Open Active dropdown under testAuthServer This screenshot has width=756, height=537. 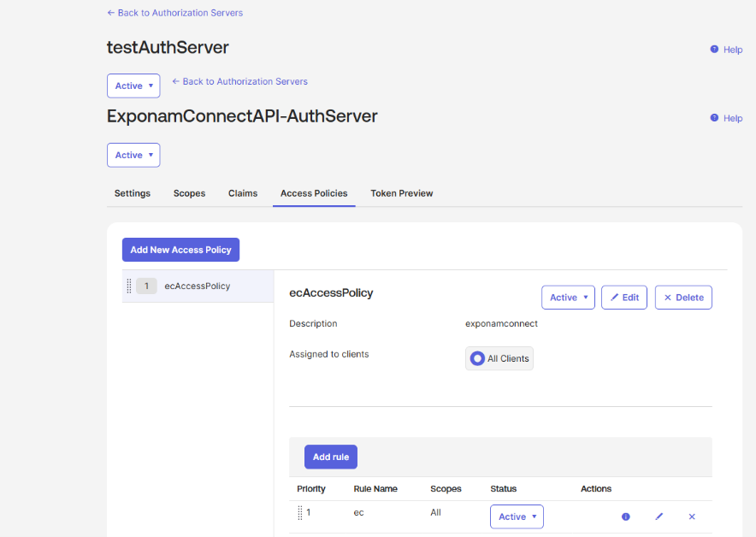click(x=133, y=86)
